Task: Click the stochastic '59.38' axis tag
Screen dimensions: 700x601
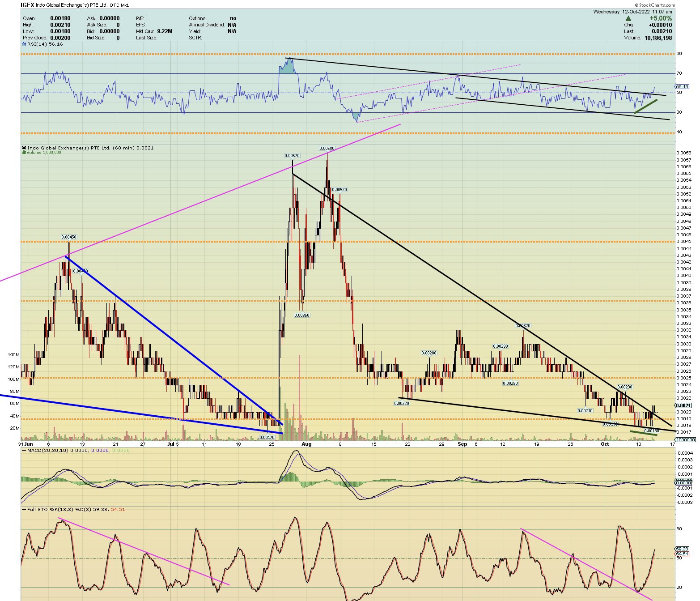Action: [x=682, y=548]
